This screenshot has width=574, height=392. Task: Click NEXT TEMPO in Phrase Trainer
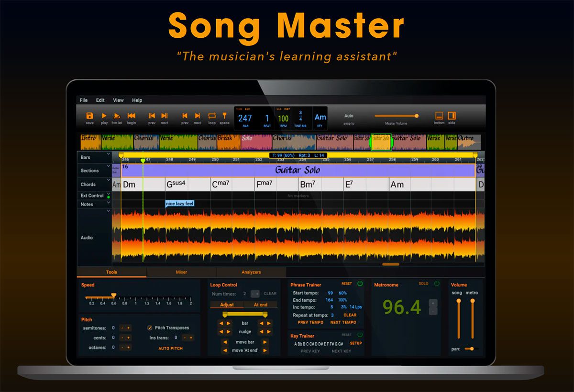(x=343, y=322)
